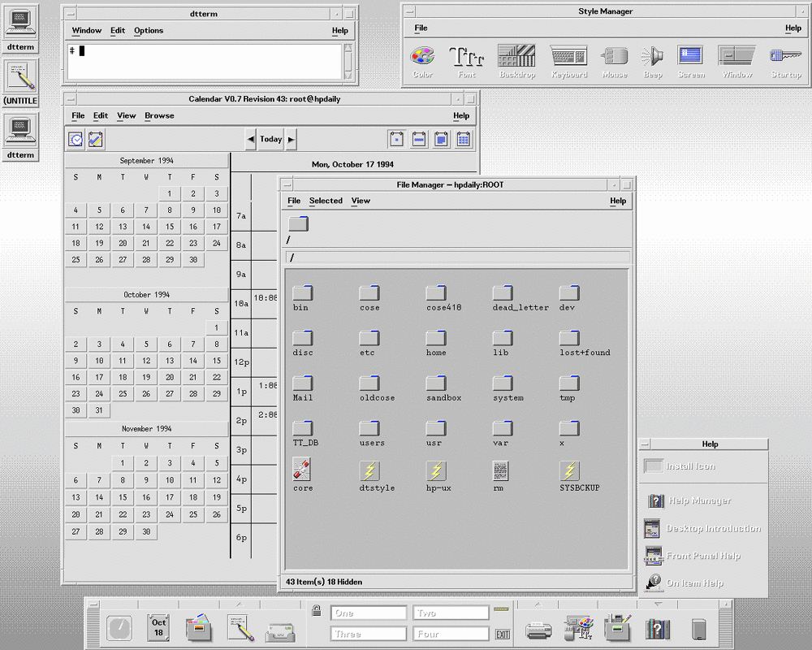Open the text editor icon on front panel

[x=240, y=627]
